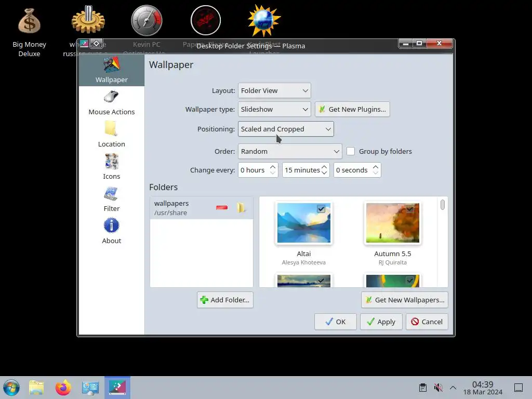Screen dimensions: 532x399
Task: Remove the wallpapers folder with red minus
Action: 222,208
